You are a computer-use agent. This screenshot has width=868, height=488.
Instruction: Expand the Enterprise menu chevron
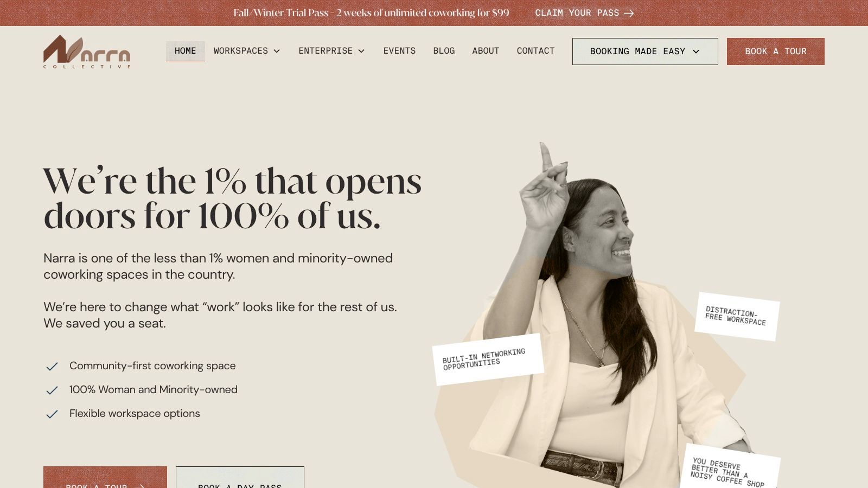tap(361, 51)
